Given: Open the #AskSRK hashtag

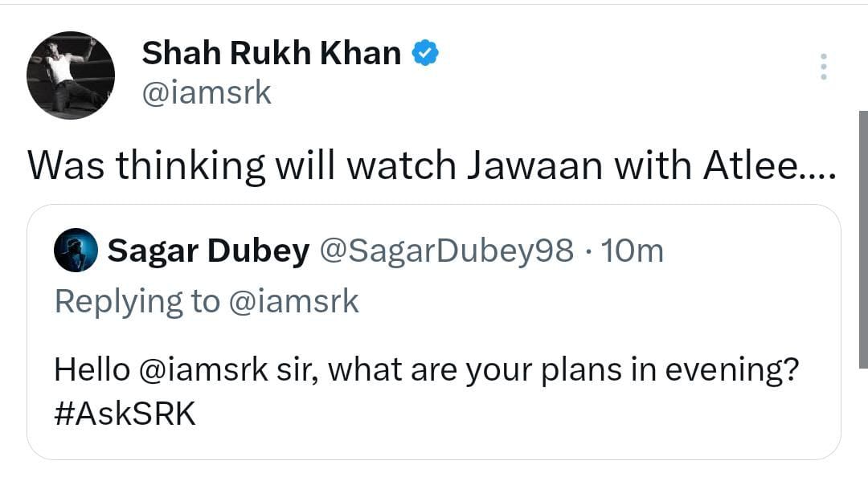Looking at the screenshot, I should pyautogui.click(x=125, y=414).
